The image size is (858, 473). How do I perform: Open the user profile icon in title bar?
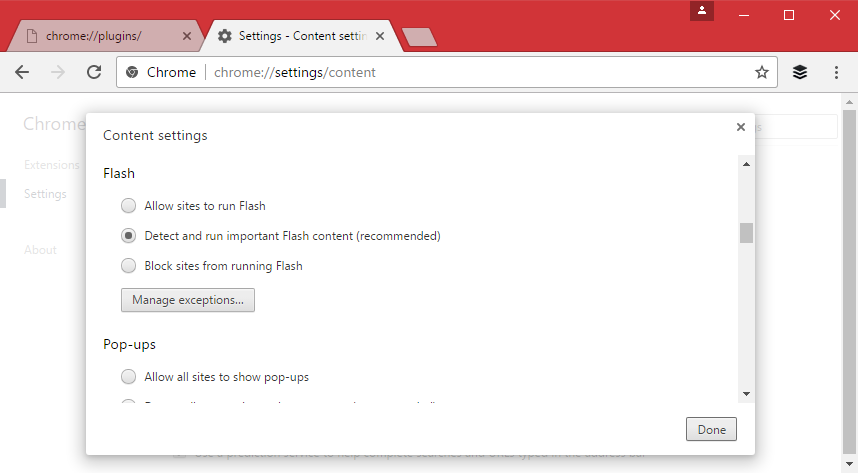702,10
